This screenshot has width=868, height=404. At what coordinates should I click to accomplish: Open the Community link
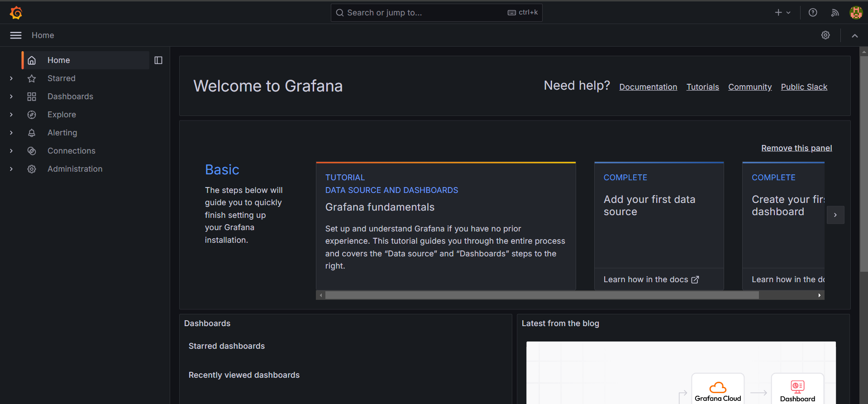(x=750, y=87)
